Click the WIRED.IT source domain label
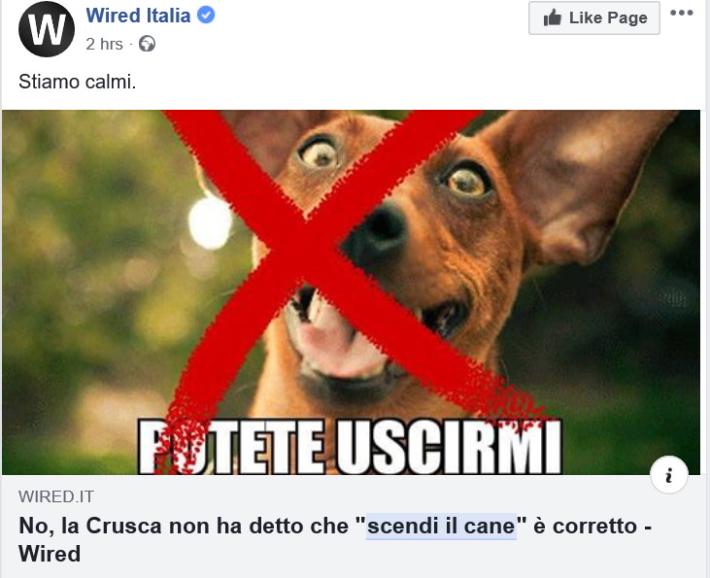 [x=56, y=496]
